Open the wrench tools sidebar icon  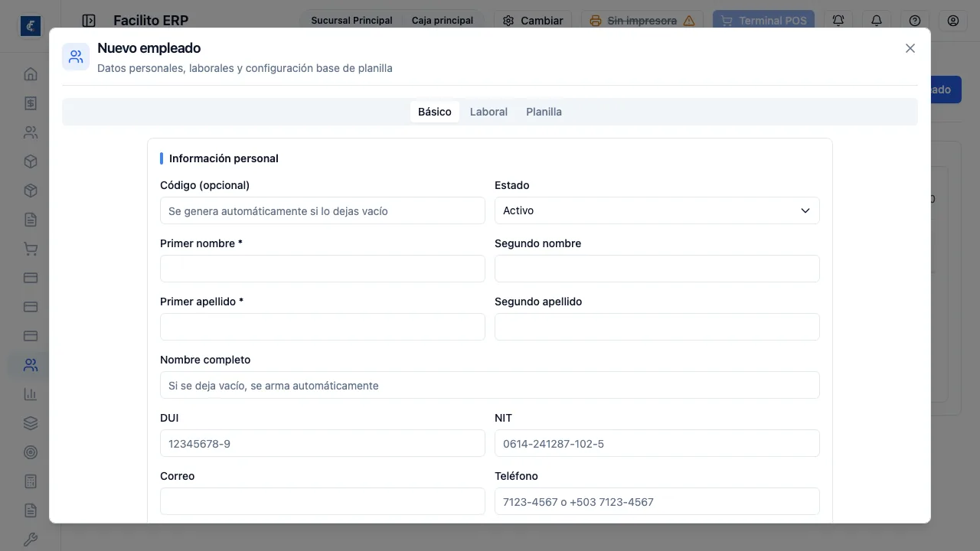(x=31, y=540)
